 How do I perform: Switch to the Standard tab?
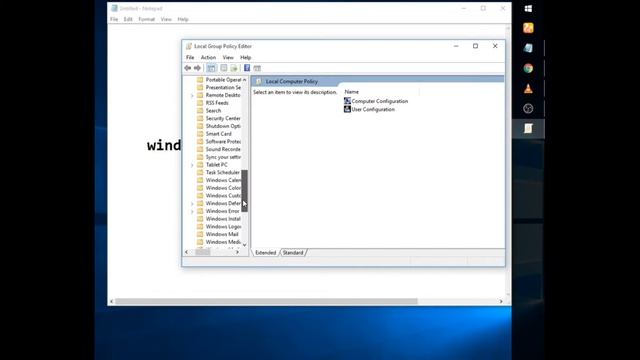tap(293, 253)
